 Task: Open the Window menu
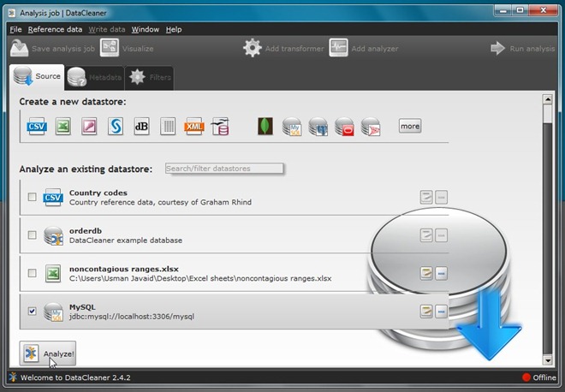(145, 29)
